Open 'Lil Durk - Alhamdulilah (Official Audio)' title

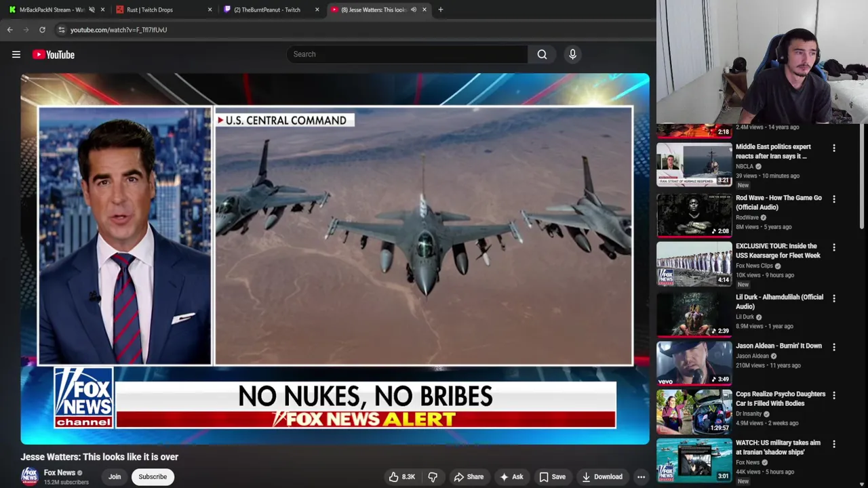[779, 302]
